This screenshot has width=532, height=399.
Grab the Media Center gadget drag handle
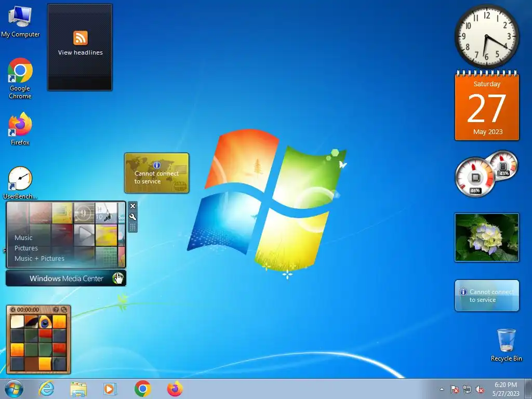click(x=132, y=228)
